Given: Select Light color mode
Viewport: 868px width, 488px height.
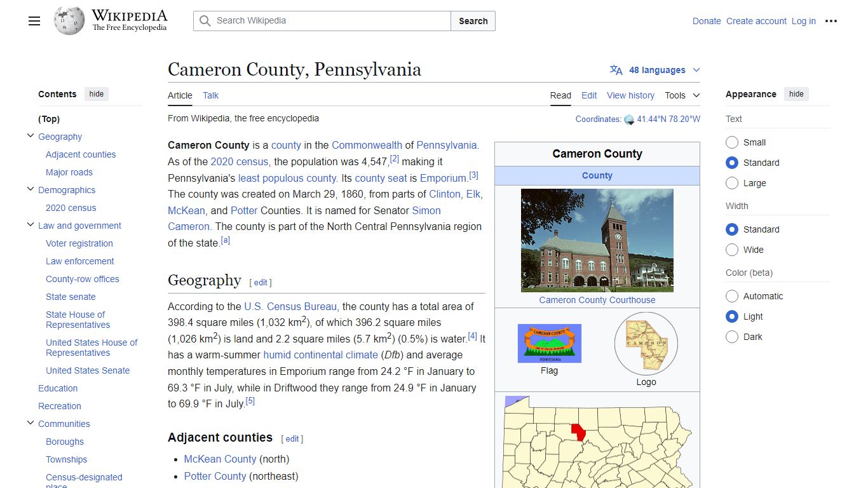Looking at the screenshot, I should pyautogui.click(x=732, y=316).
